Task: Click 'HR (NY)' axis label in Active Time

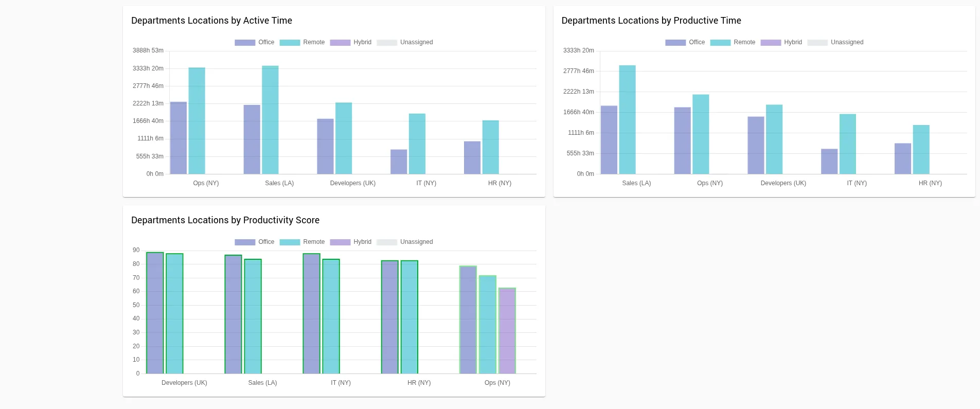Action: [x=500, y=183]
